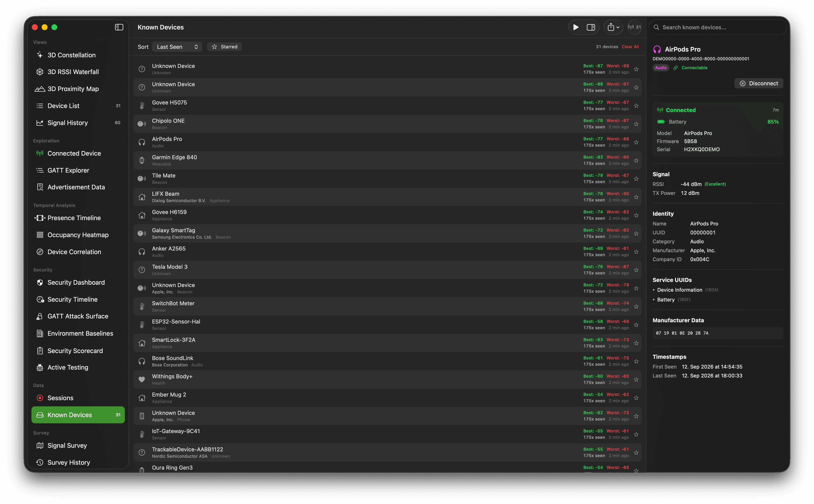The image size is (814, 504).
Task: Click the Chipolo ONE beacon icon
Action: [142, 124]
